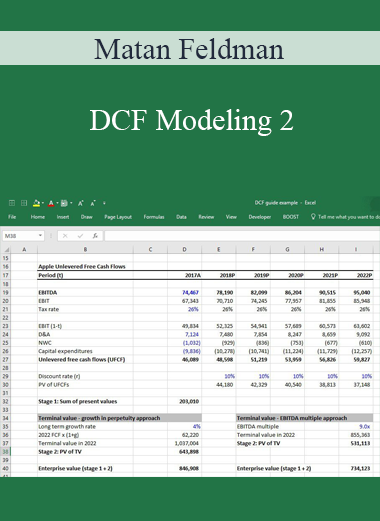This screenshot has width=380, height=521.
Task: Select column B header
Action: click(x=85, y=249)
